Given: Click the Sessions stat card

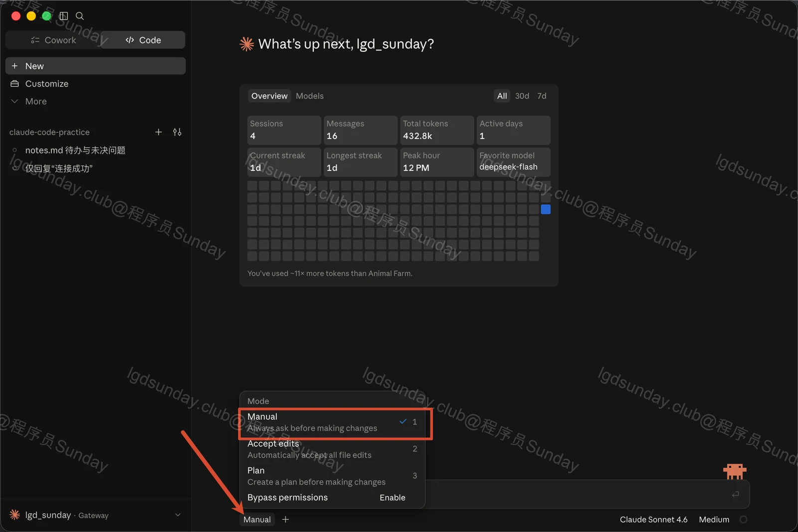Looking at the screenshot, I should pos(284,130).
